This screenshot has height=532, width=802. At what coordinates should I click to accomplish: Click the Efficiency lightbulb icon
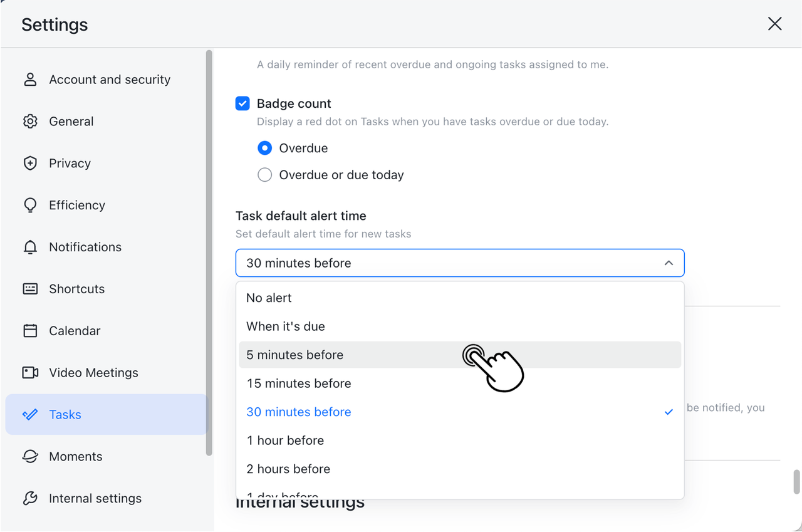(x=30, y=206)
